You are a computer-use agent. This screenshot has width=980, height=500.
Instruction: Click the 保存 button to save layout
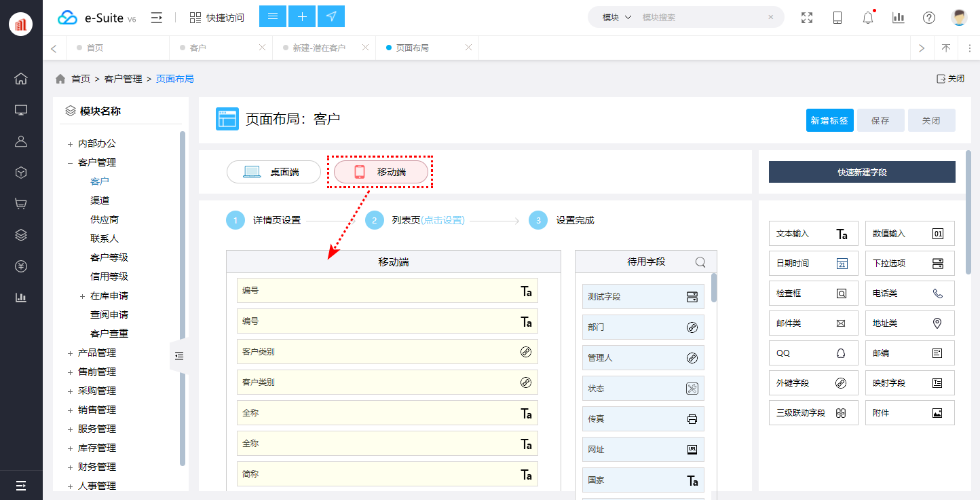point(880,120)
